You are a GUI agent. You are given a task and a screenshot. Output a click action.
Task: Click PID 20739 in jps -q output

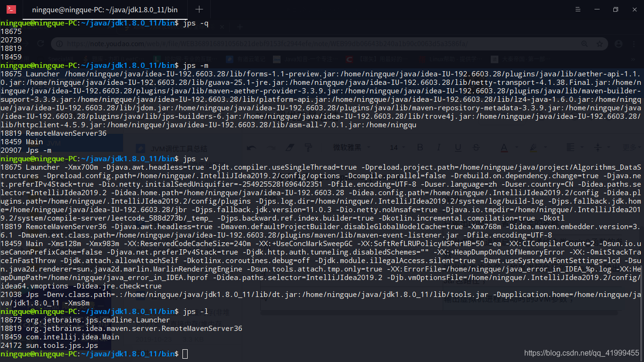coord(11,40)
